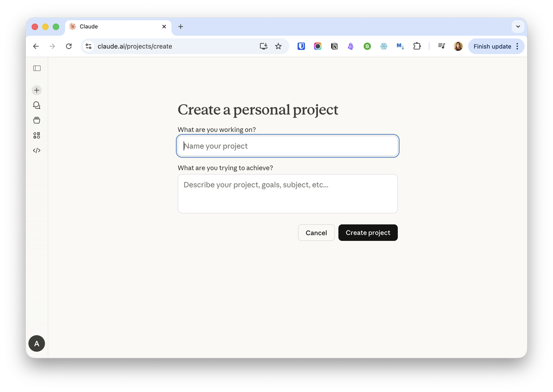Click the Bitwarden extension icon

point(301,46)
